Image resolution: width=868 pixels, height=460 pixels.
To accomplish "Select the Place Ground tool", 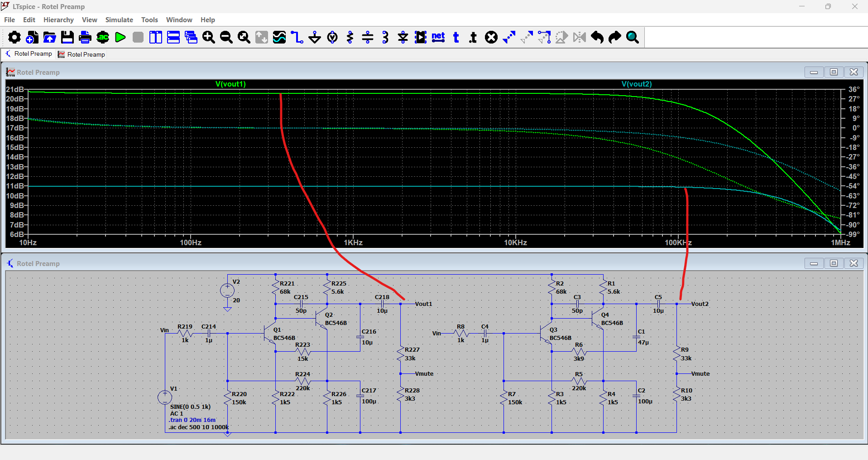I will tap(315, 37).
